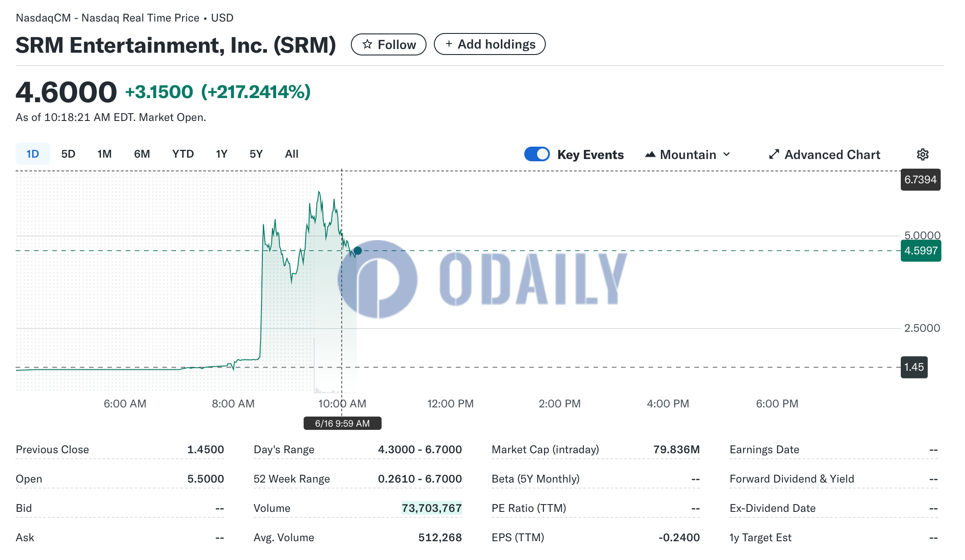Click the highlighted Volume value 73,703,767

tap(432, 508)
